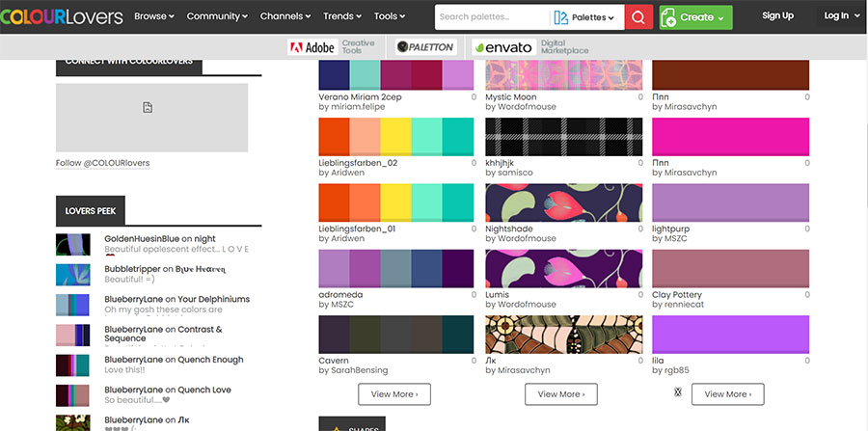Screen dimensions: 868x431
Task: Click the Adobe Creative Tools logo
Action: pyautogui.click(x=331, y=47)
